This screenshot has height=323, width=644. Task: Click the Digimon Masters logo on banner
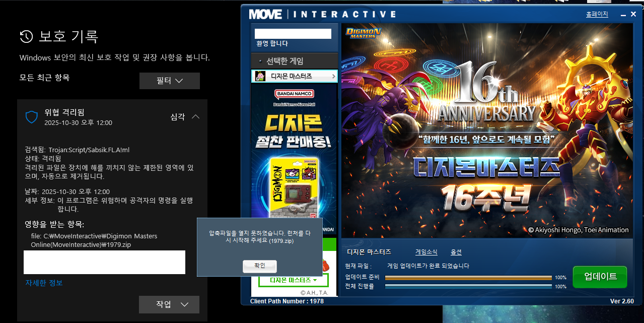[x=363, y=34]
